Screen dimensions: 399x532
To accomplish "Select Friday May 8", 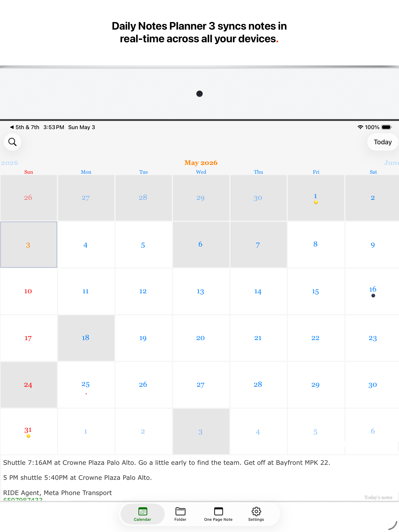I will tap(316, 244).
